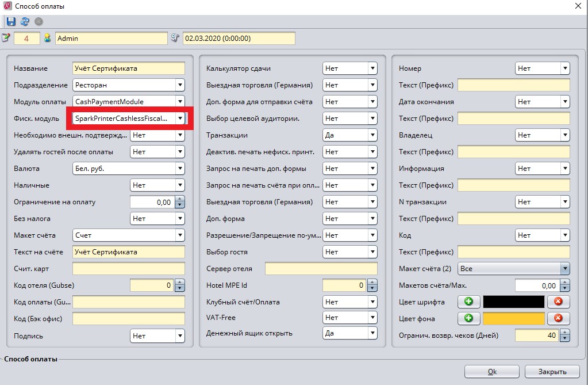This screenshot has height=385, width=588.
Task: Click the Refresh arrows toolbar icon
Action: [25, 22]
